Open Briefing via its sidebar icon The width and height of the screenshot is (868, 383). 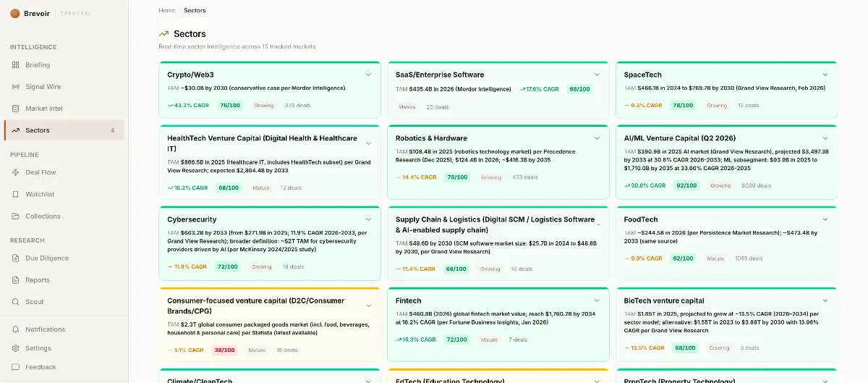(x=16, y=65)
